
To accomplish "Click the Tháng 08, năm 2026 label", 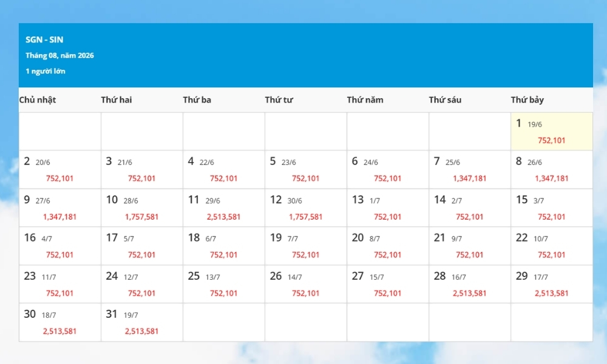I will coord(59,55).
